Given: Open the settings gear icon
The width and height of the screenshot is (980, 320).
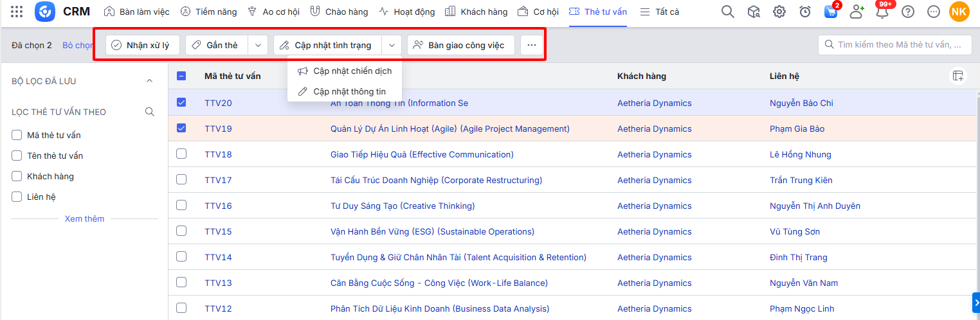Looking at the screenshot, I should [779, 12].
